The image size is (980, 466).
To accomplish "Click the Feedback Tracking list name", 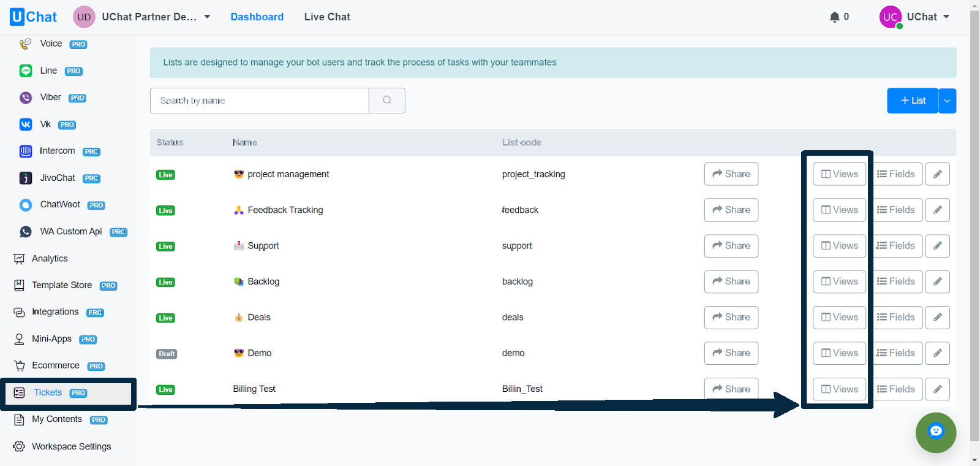I will [285, 210].
